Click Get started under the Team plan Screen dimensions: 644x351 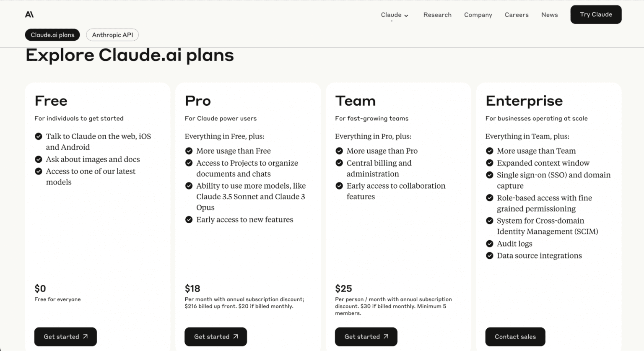[x=366, y=337]
